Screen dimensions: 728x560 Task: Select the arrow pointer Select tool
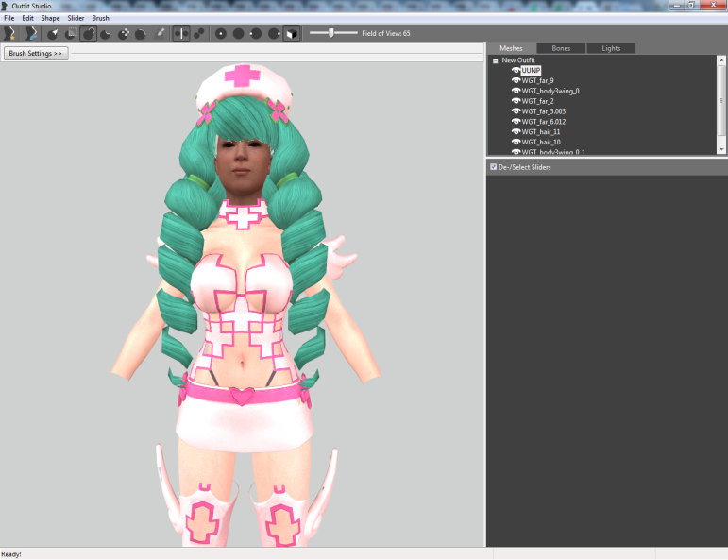click(x=53, y=33)
